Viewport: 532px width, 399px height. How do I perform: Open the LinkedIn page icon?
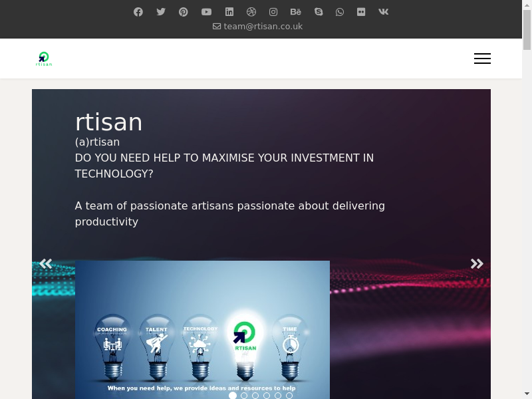pyautogui.click(x=229, y=12)
